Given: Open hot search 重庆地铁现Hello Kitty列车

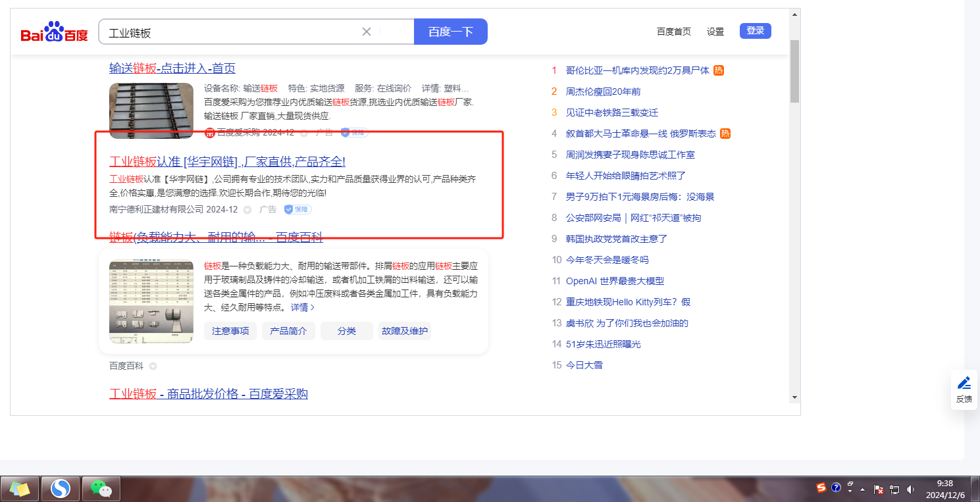Looking at the screenshot, I should pos(628,302).
